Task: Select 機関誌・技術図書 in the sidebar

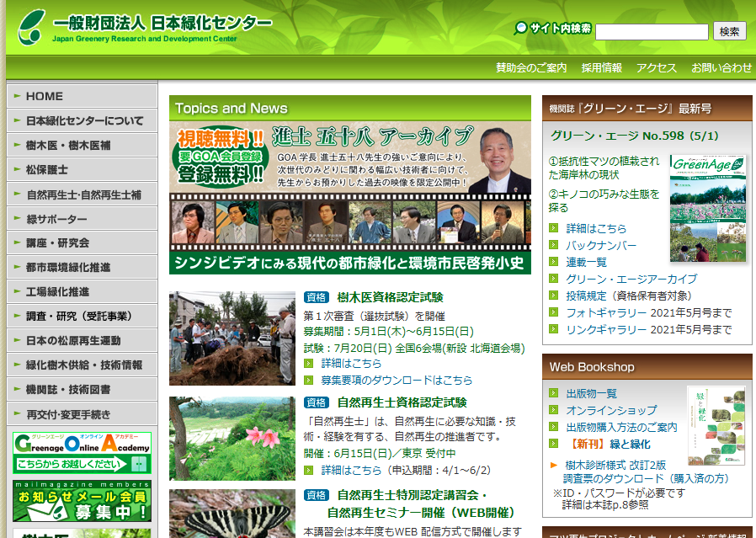Action: (82, 390)
